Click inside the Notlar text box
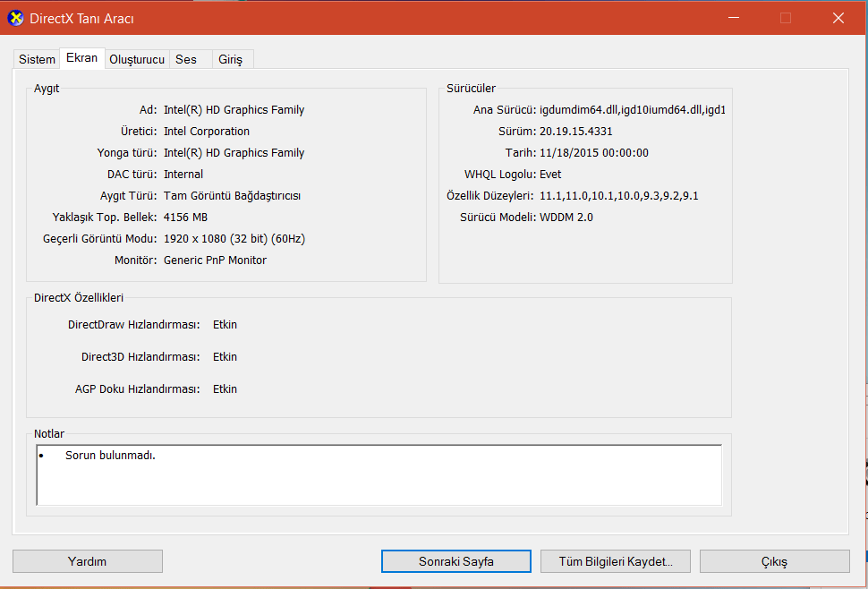The width and height of the screenshot is (868, 589). [379, 475]
